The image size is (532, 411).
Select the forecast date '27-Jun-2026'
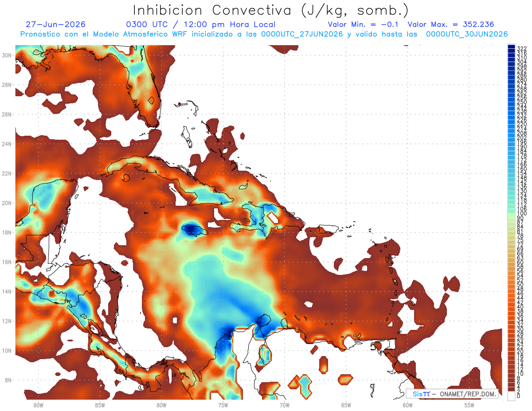click(x=55, y=24)
